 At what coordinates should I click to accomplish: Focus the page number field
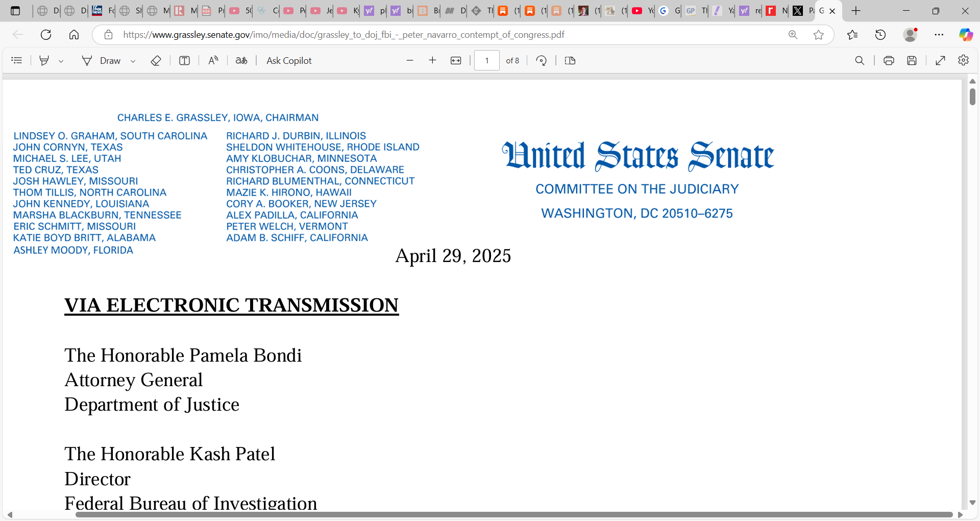[487, 60]
